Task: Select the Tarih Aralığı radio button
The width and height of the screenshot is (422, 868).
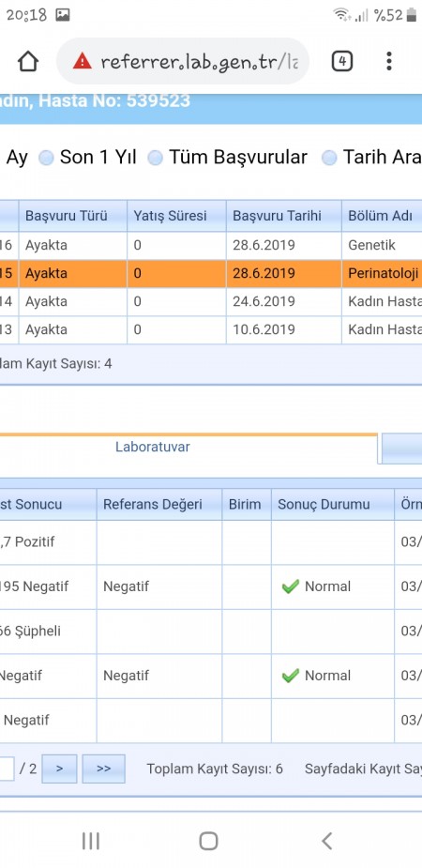Action: coord(330,159)
